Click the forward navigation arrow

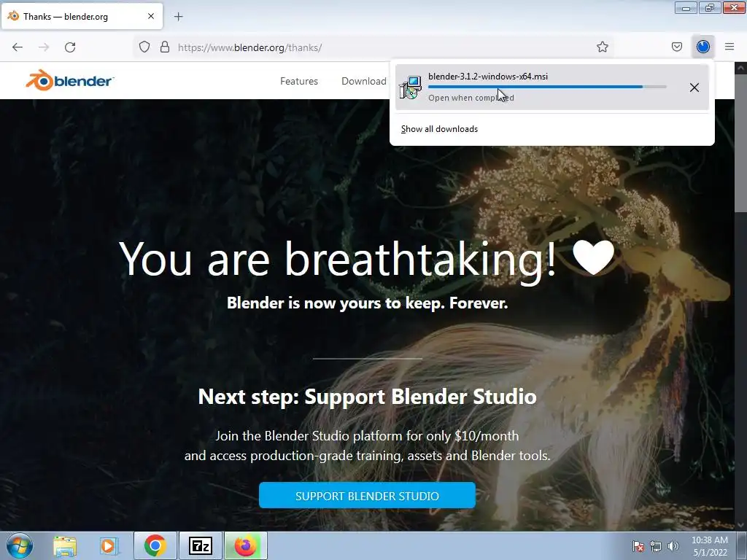tap(44, 47)
